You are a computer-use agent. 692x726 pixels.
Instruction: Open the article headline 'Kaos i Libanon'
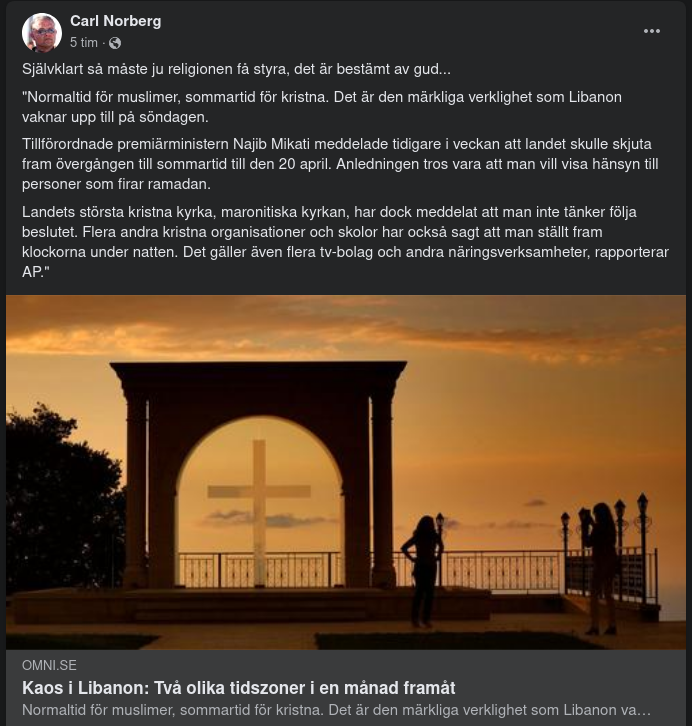coord(238,688)
